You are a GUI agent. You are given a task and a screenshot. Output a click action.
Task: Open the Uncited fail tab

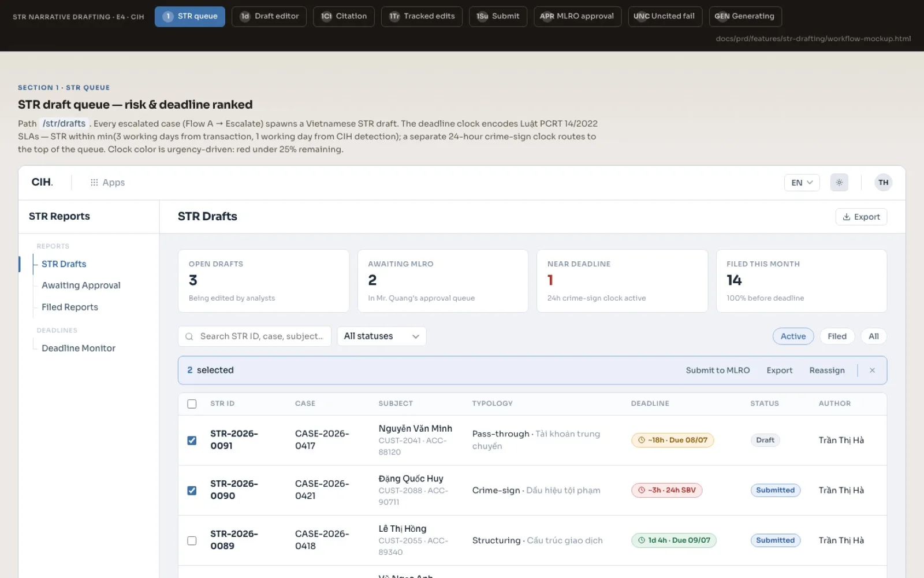point(665,16)
